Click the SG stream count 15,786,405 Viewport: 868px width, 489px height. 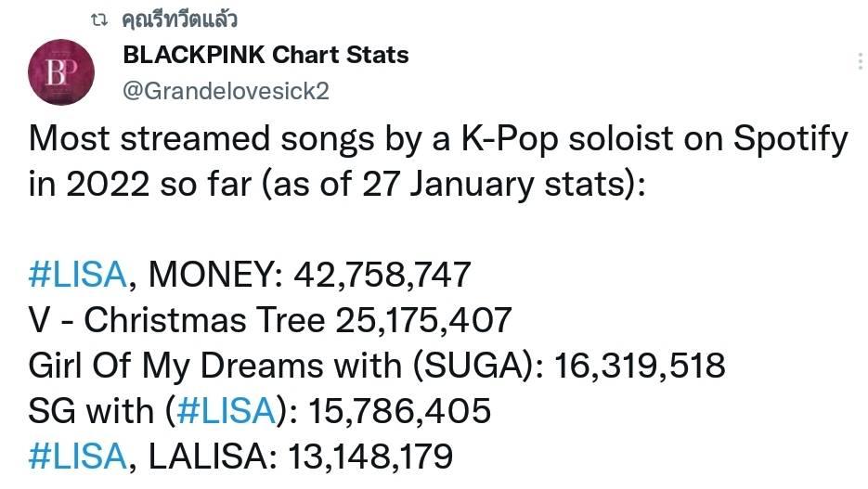[400, 411]
